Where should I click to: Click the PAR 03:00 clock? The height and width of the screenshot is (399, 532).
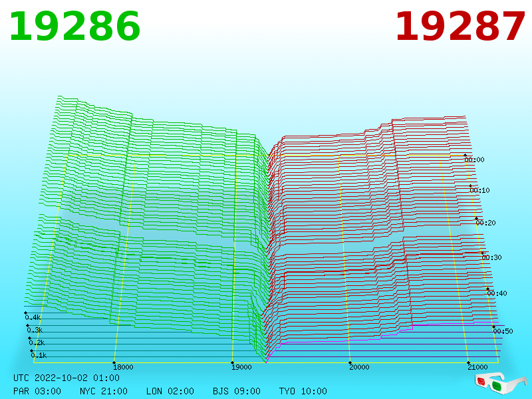(x=37, y=391)
